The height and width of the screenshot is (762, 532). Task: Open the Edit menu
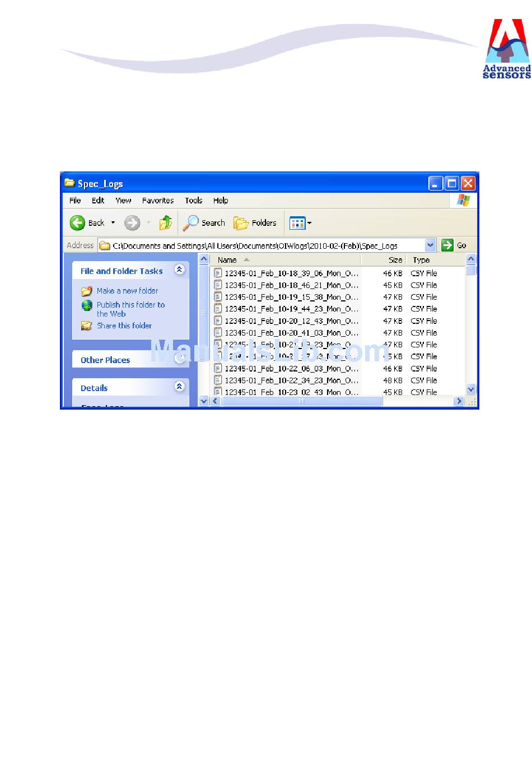pos(98,201)
